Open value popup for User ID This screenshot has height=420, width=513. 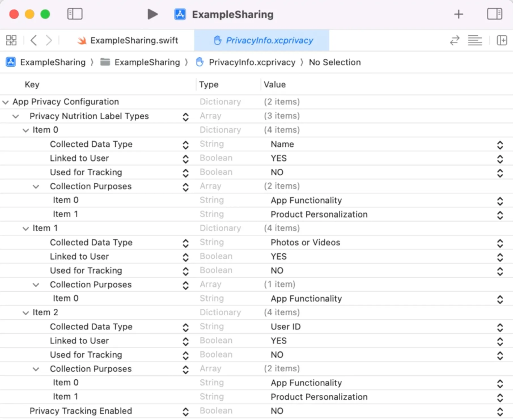coord(500,327)
